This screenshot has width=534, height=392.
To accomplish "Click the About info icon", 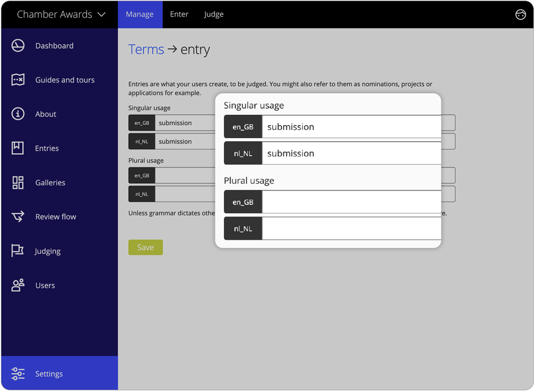I will 18,114.
